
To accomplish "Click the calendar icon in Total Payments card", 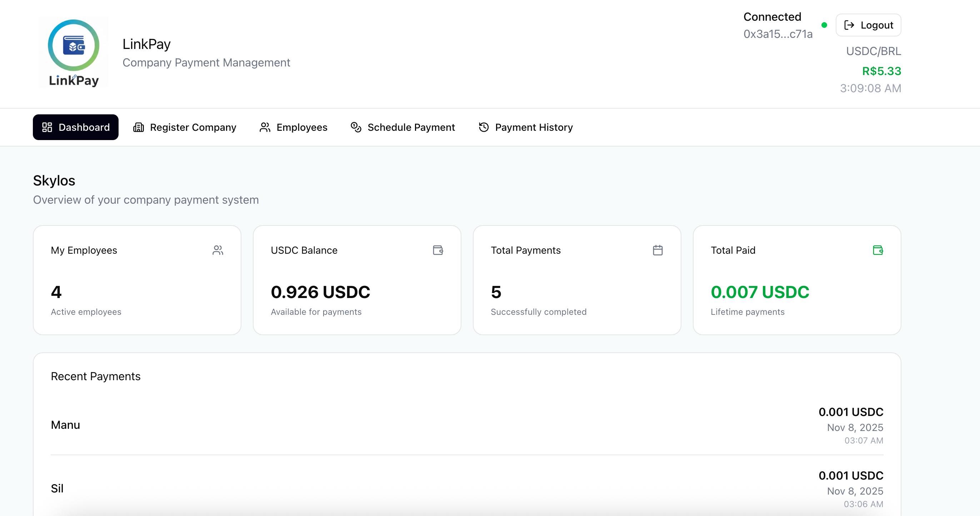I will [658, 250].
